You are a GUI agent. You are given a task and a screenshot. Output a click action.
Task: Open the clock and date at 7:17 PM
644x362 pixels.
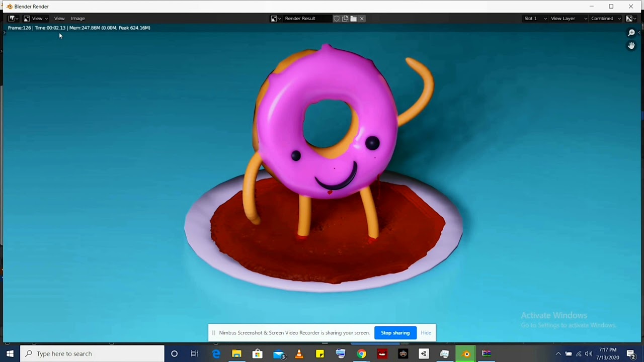608,353
